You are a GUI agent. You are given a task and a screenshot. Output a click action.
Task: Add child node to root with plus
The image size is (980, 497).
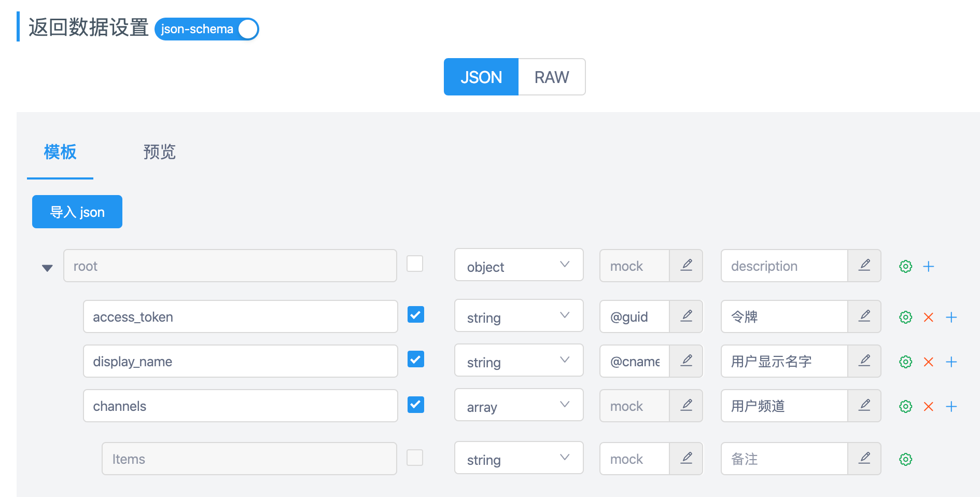(x=928, y=266)
